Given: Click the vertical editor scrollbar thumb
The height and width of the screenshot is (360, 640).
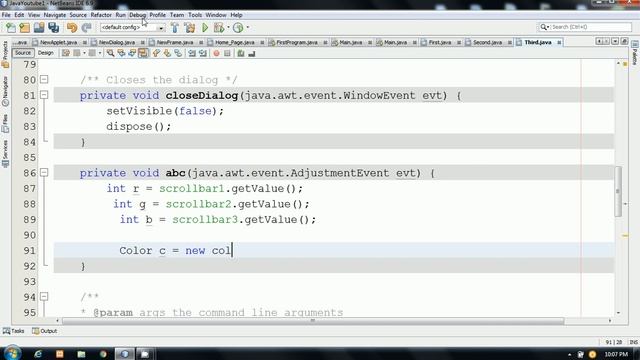Looking at the screenshot, I should pyautogui.click(x=618, y=191).
